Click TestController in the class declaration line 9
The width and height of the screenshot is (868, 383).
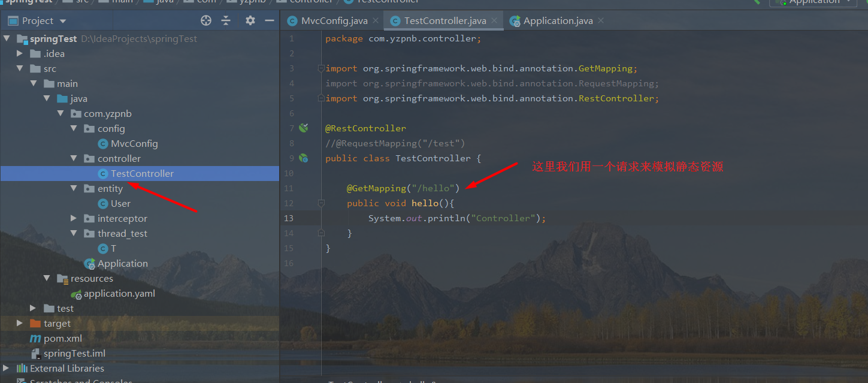(433, 158)
